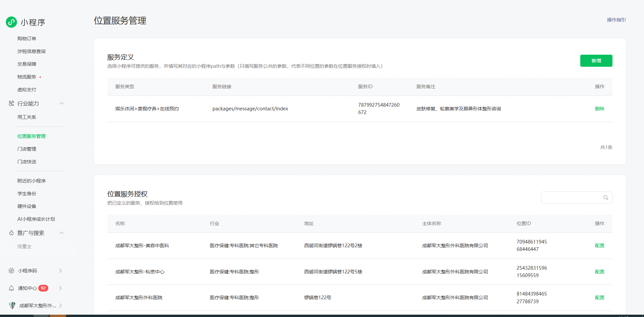Click the 小程序码 icon in sidebar
The image size is (644, 317).
[11, 271]
